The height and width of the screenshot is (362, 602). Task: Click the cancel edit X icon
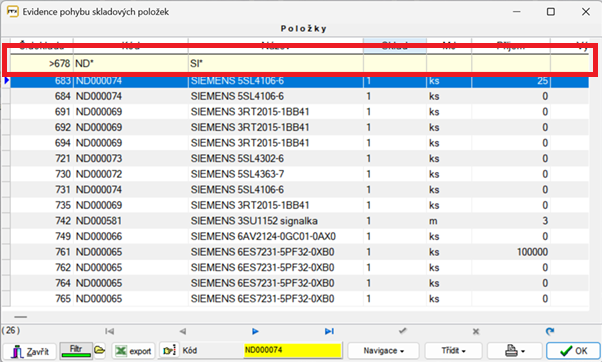pos(476,331)
